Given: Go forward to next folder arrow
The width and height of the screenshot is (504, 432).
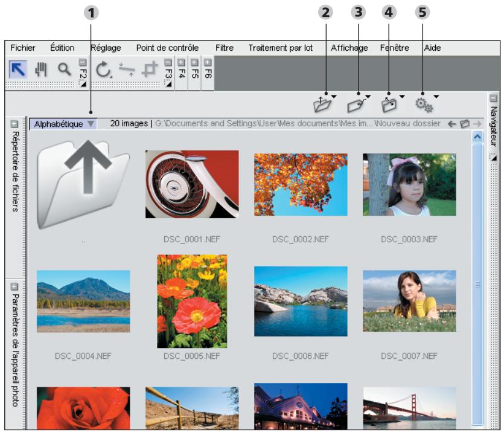Looking at the screenshot, I should point(477,124).
